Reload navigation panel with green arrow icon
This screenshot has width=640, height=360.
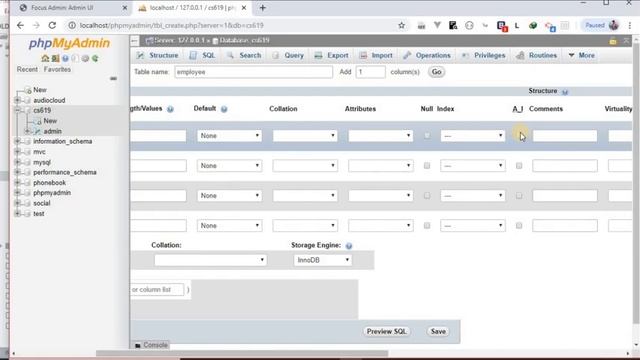point(95,58)
